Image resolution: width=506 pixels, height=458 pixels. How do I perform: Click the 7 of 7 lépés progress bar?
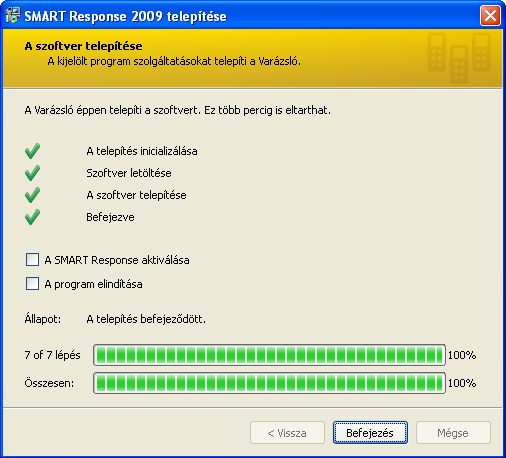pos(269,355)
